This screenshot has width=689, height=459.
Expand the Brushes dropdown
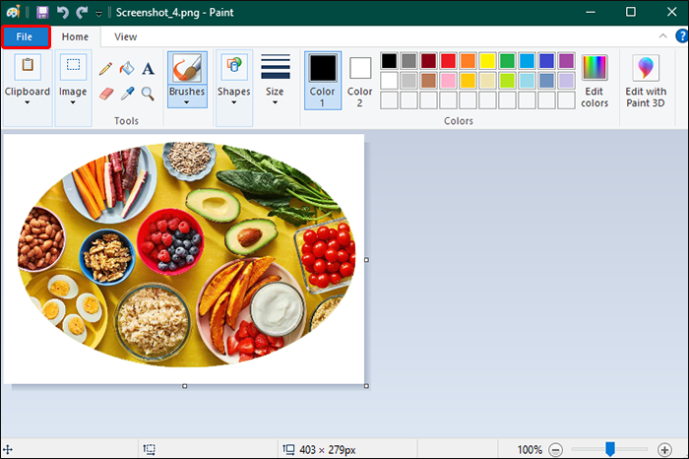(x=187, y=98)
